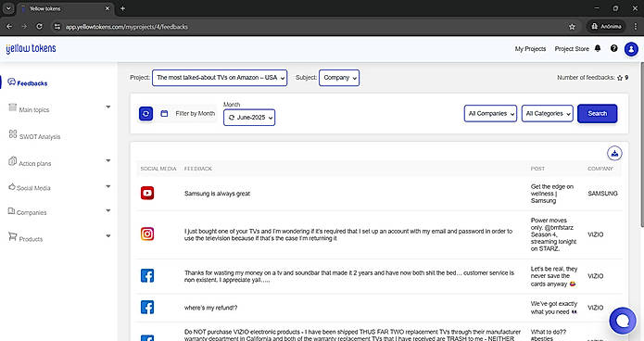Click the Search button
644x341 pixels.
pyautogui.click(x=597, y=113)
